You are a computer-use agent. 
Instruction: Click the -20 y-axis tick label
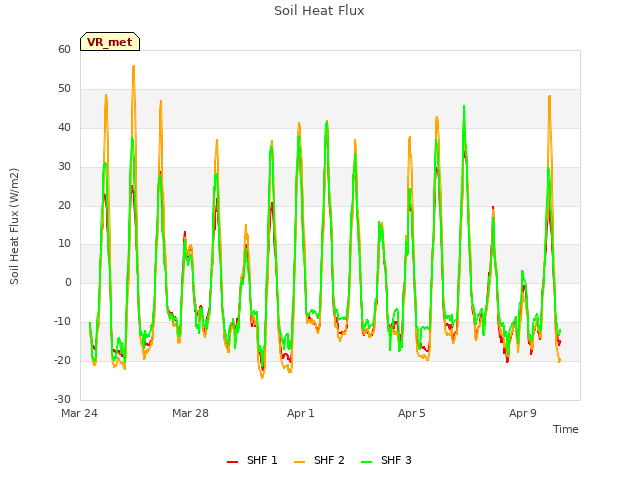coord(63,360)
